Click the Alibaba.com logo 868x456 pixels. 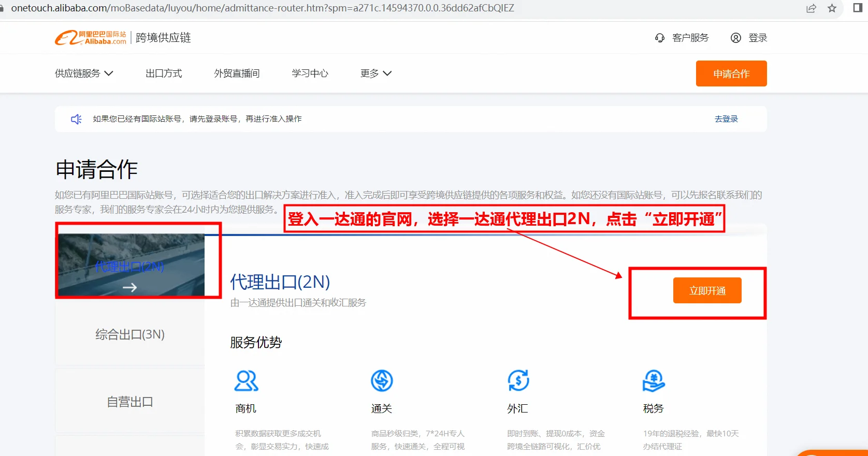coord(91,38)
